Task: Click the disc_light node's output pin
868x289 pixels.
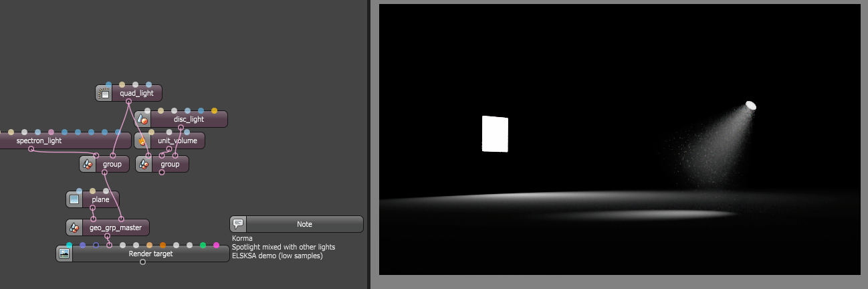Action: click(181, 127)
